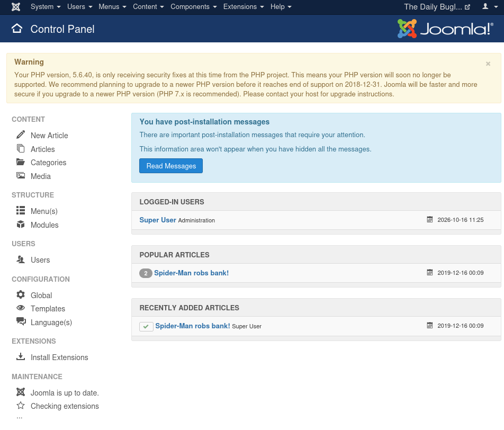Open the Categories link
Screen dimensions: 504x430
48,163
